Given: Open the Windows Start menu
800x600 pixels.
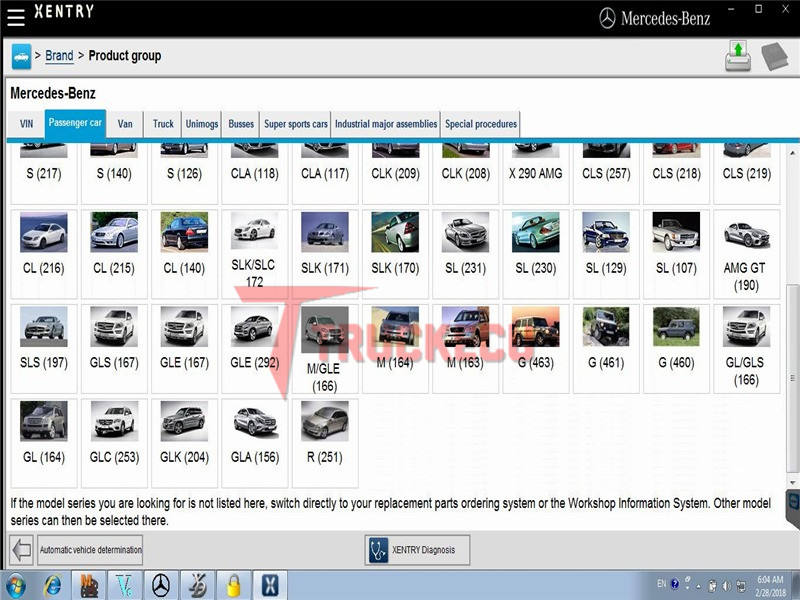Looking at the screenshot, I should coord(16,584).
